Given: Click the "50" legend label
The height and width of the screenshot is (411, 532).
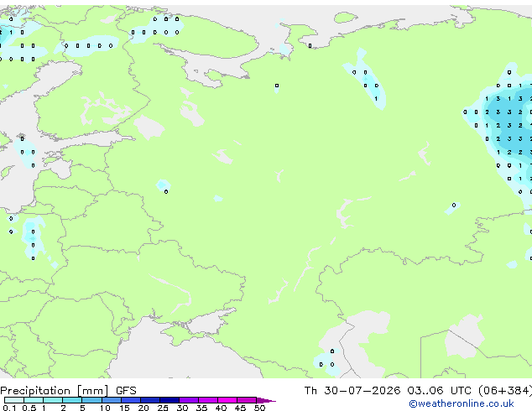Looking at the screenshot, I should click(x=259, y=408).
